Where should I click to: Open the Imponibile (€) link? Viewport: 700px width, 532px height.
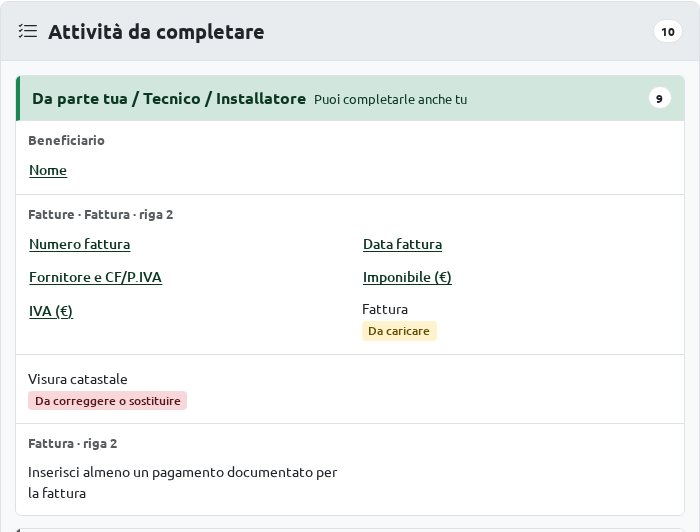407,278
